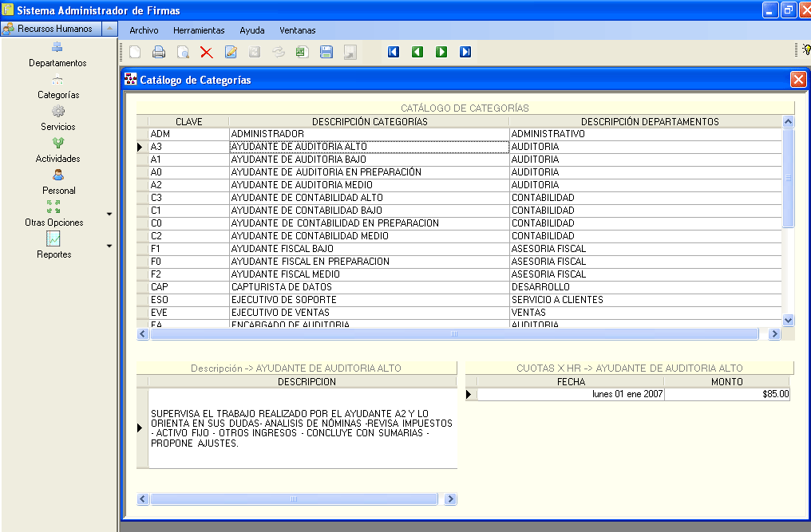Select the CAPTURISTA DE DATOS row

point(465,287)
